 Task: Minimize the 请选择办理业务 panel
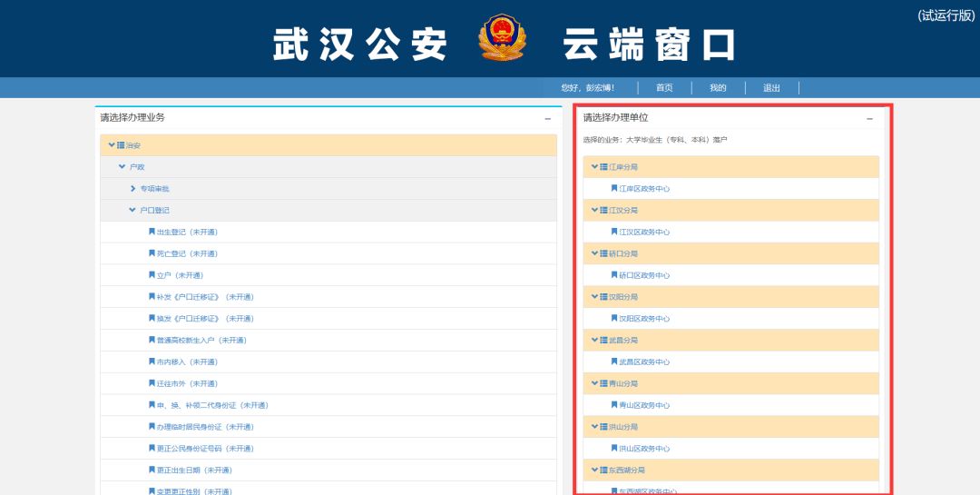pyautogui.click(x=547, y=119)
